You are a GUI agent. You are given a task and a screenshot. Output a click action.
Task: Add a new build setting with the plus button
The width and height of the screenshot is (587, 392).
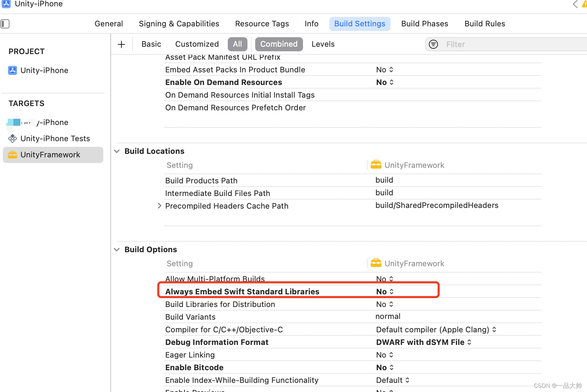tap(121, 44)
